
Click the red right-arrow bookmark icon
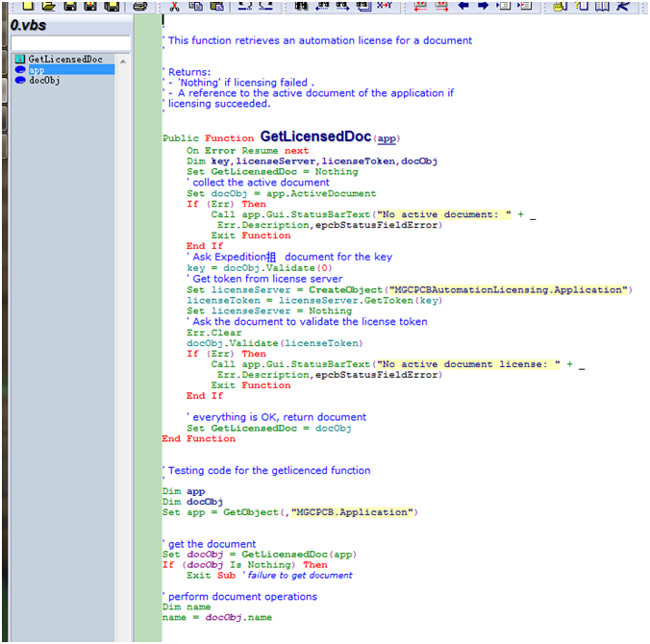pyautogui.click(x=441, y=6)
